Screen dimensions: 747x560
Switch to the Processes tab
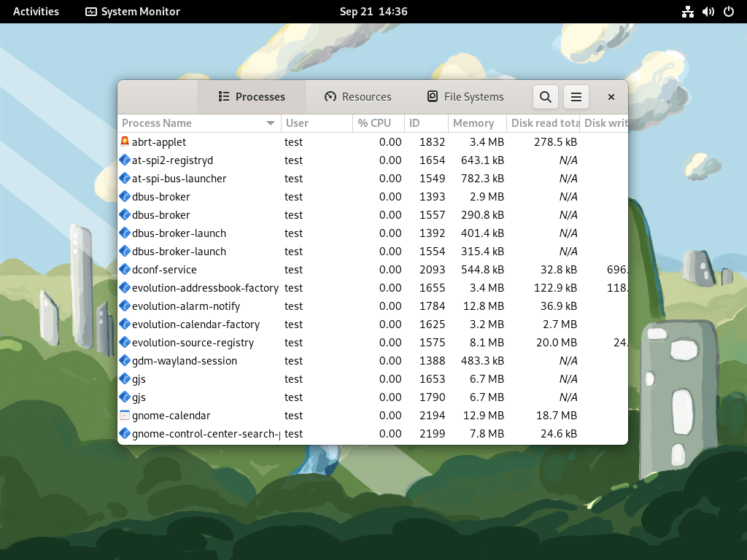252,97
